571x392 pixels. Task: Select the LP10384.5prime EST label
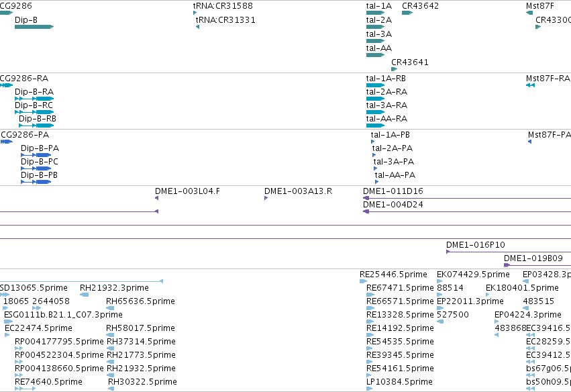pyautogui.click(x=399, y=382)
